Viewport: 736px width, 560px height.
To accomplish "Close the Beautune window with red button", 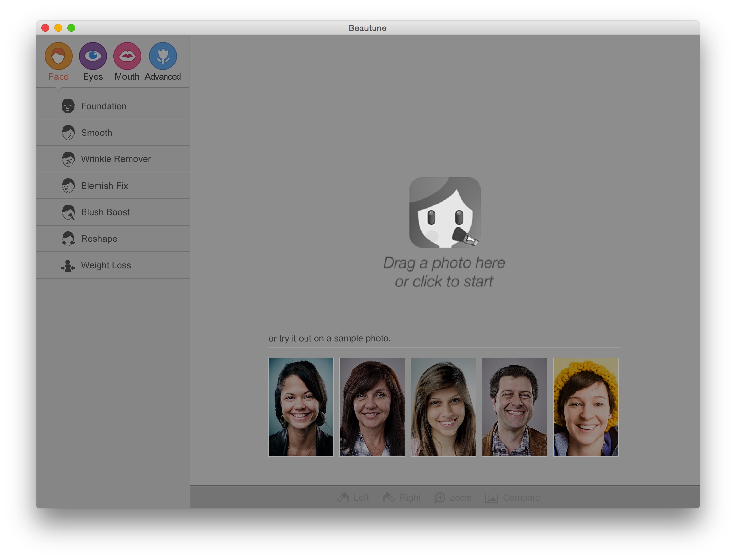I will point(45,28).
